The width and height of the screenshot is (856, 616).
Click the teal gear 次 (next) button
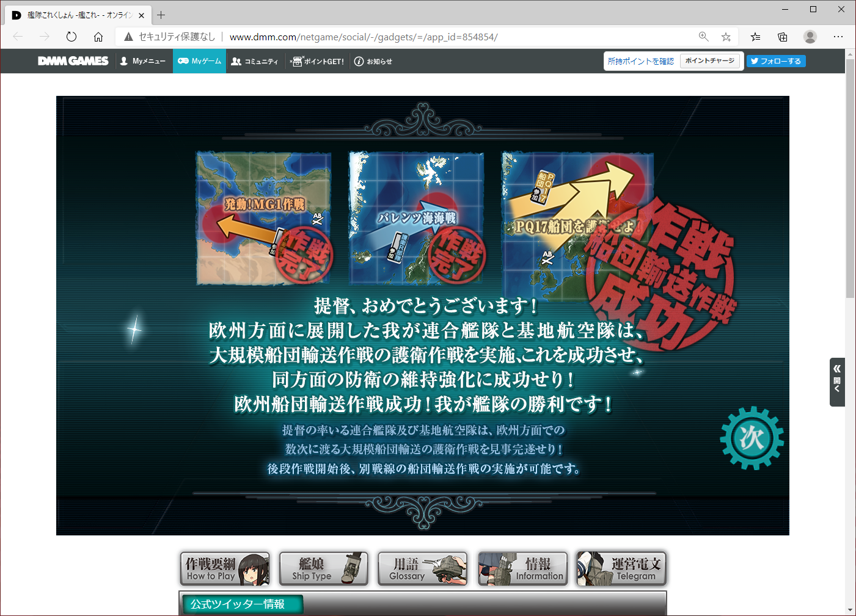coord(752,438)
